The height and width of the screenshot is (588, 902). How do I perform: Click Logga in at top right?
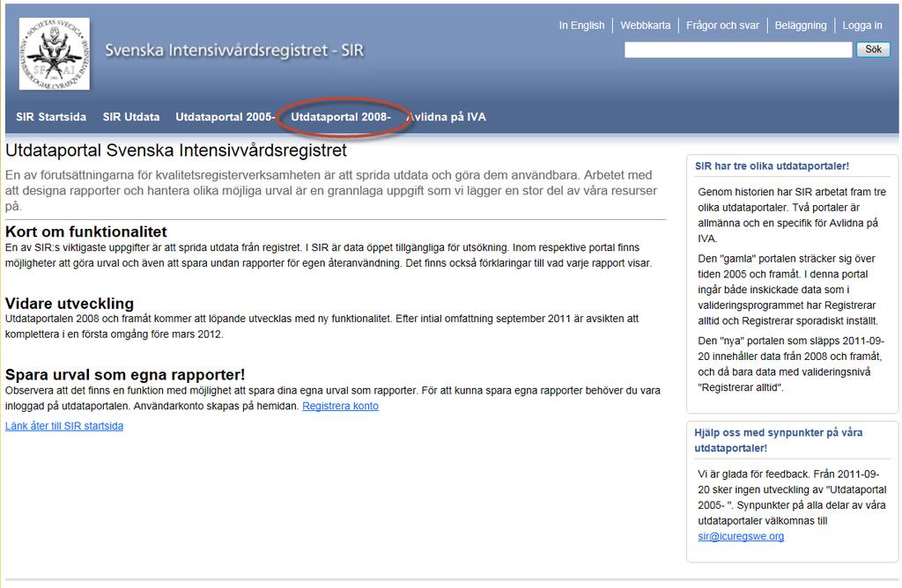click(861, 26)
